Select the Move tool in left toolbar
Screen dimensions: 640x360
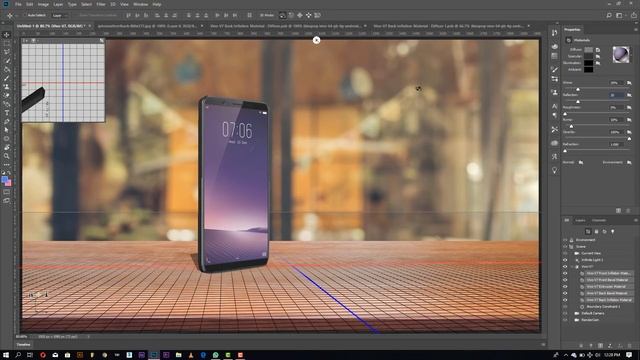coord(7,35)
